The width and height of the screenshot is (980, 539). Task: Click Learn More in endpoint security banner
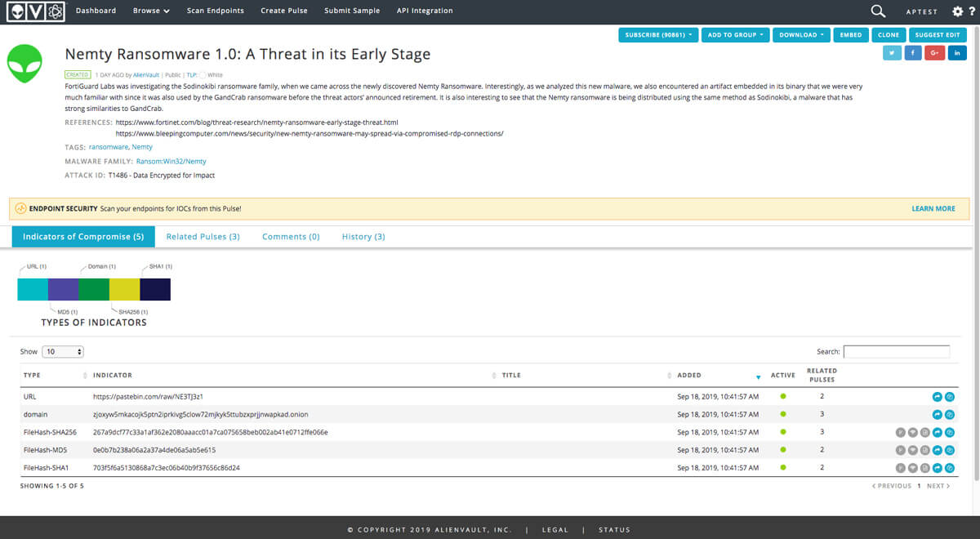click(x=933, y=209)
